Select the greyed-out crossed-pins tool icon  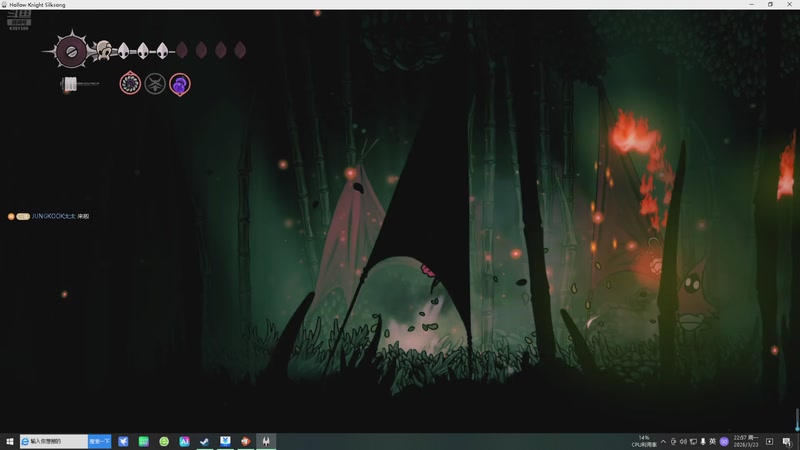tap(155, 84)
